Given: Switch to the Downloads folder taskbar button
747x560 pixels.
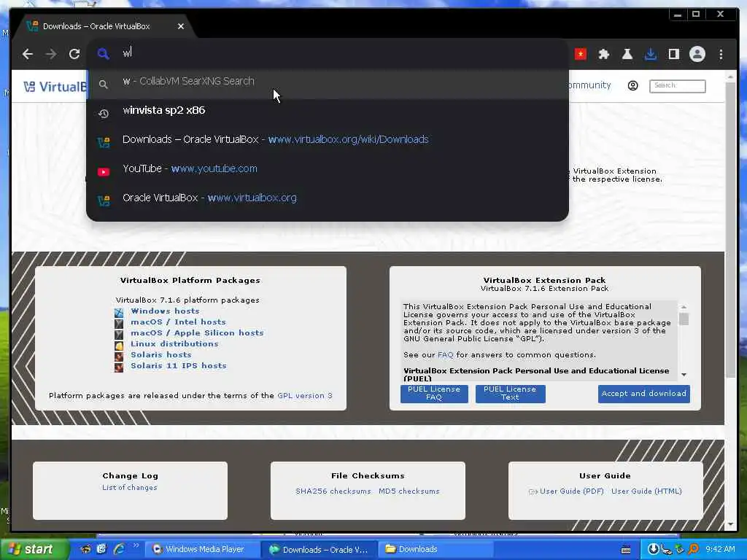Looking at the screenshot, I should click(x=436, y=550).
